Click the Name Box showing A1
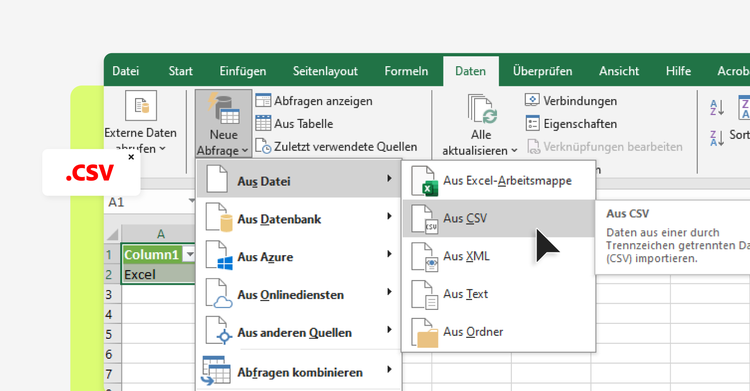Image resolution: width=750 pixels, height=391 pixels. [149, 202]
